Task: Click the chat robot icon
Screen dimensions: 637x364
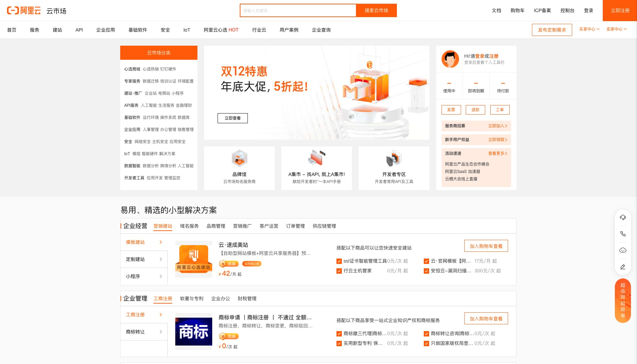Action: click(x=623, y=250)
